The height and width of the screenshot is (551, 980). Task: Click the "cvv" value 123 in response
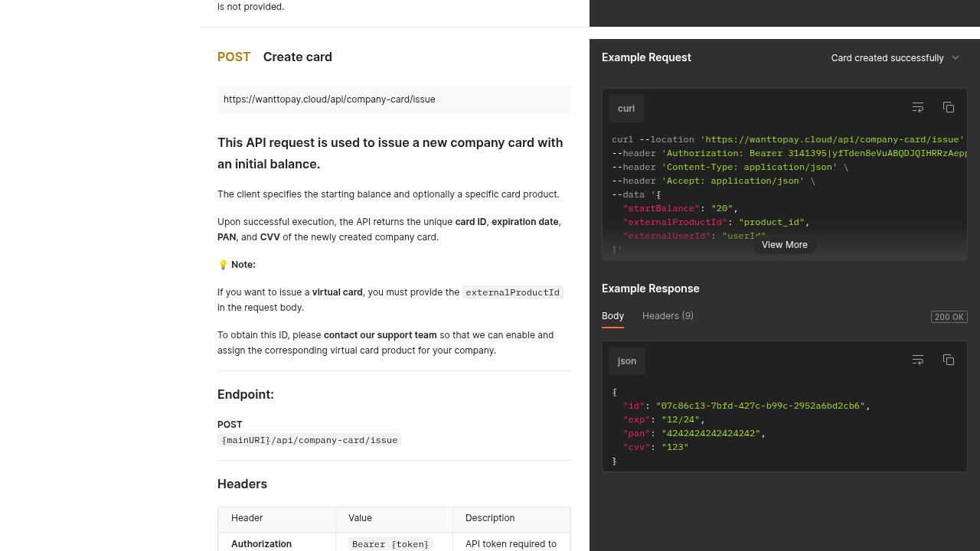[675, 448]
